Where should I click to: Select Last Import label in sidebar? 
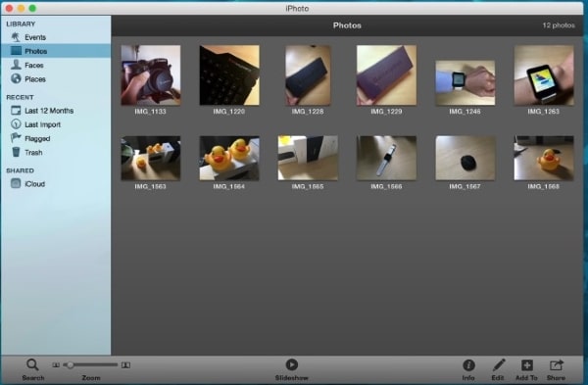click(x=43, y=124)
